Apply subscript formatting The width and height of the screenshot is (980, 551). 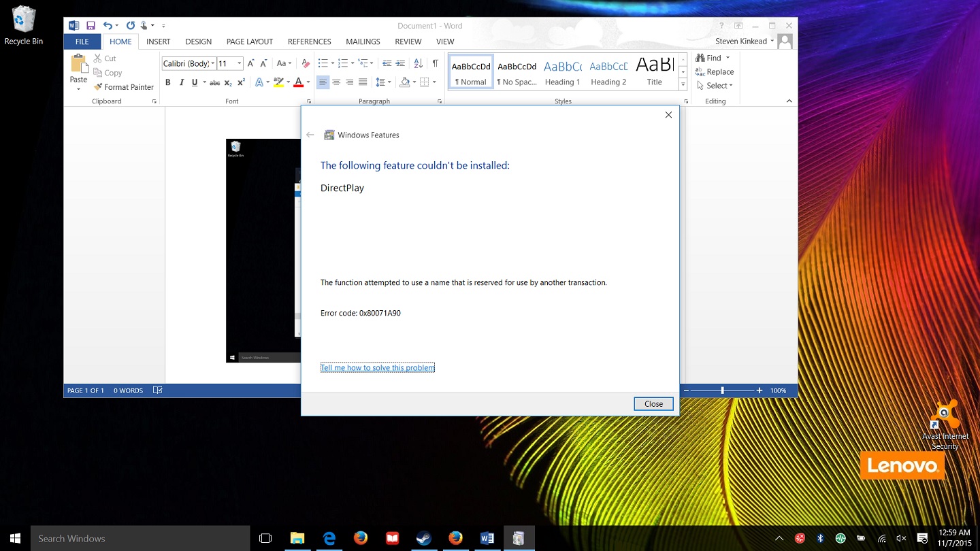click(228, 82)
